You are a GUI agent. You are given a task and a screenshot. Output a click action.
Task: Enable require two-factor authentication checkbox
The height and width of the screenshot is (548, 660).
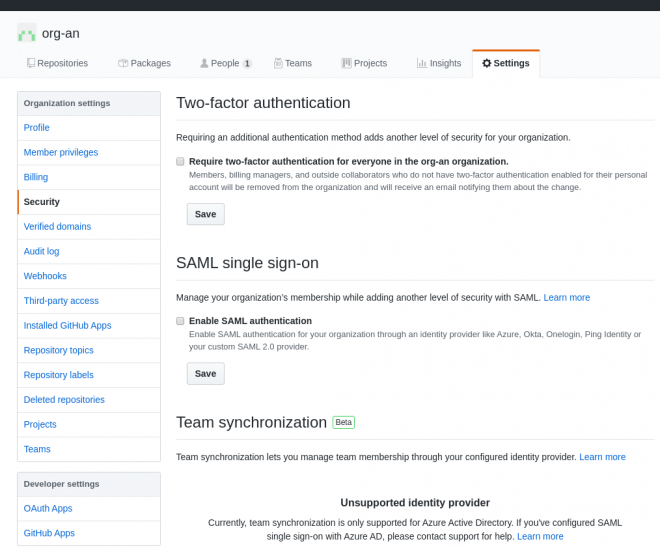pyautogui.click(x=180, y=161)
